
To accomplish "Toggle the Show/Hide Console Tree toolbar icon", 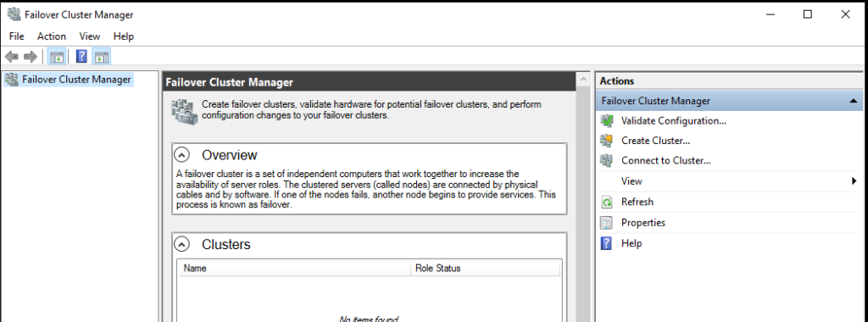I will [56, 57].
